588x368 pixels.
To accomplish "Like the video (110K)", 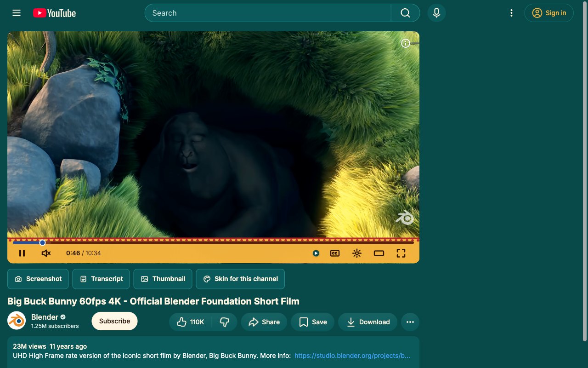I will [191, 322].
